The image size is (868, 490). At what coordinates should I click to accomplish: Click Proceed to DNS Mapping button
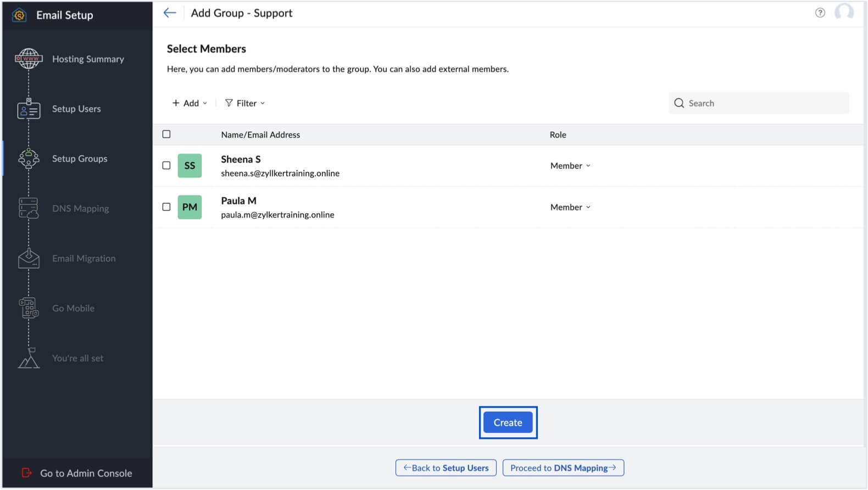coord(563,468)
